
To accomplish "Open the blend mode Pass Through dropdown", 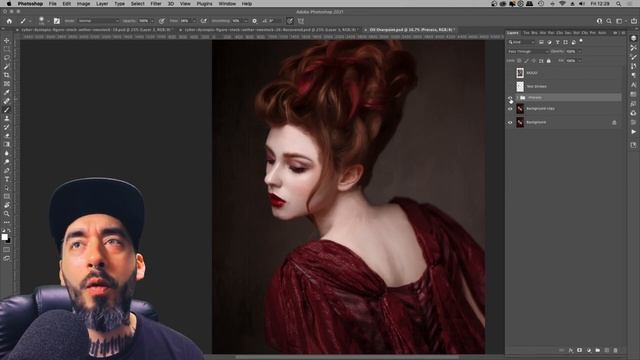I will 528,51.
